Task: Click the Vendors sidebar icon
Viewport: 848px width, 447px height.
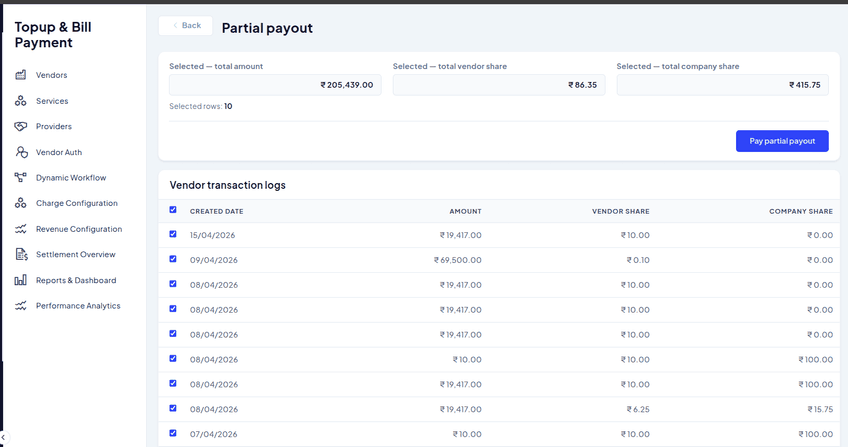Action: pos(21,75)
